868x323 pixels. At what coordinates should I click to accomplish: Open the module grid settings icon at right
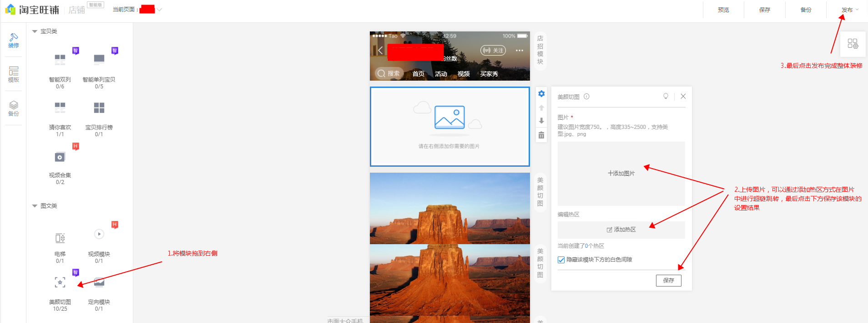point(853,44)
